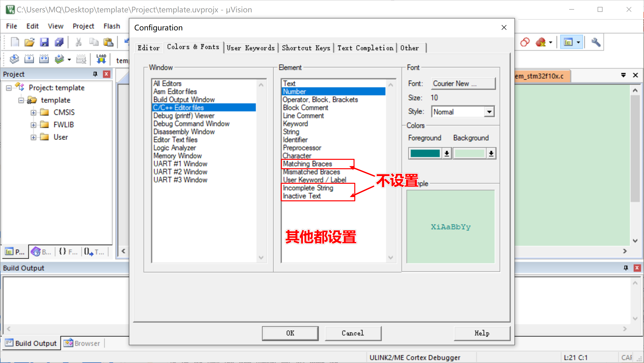Screen dimensions: 644x363
Task: Click the Save diskette icon
Action: click(x=44, y=42)
